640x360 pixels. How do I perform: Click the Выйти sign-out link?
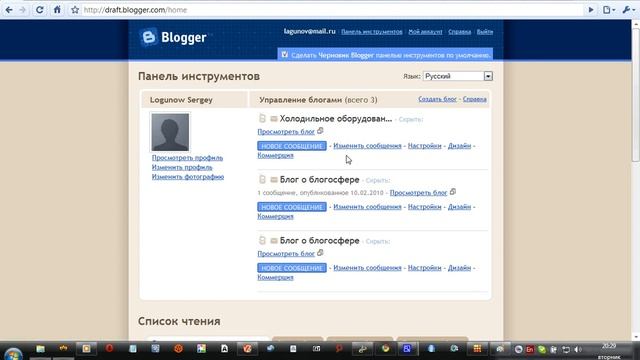[485, 32]
